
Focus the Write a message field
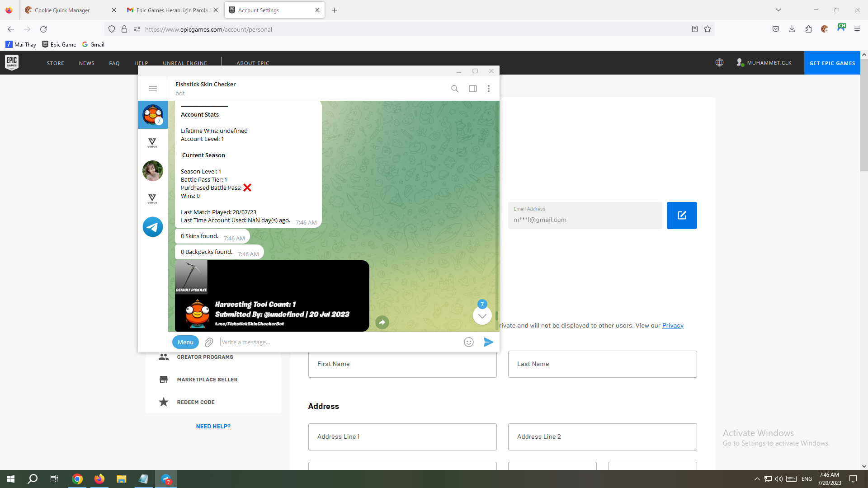click(339, 342)
